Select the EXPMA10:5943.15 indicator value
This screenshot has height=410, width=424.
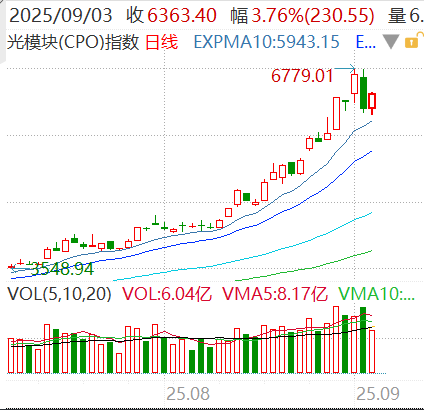267,42
